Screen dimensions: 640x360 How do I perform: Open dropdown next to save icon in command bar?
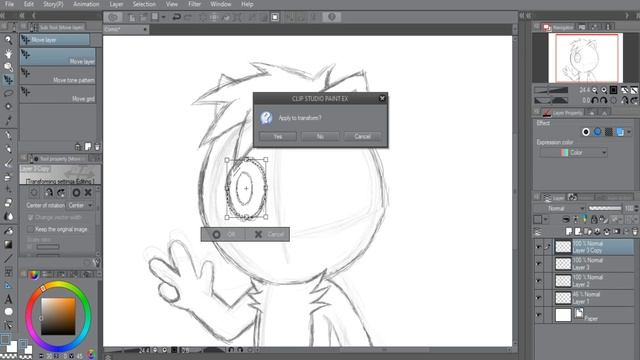pyautogui.click(x=163, y=17)
